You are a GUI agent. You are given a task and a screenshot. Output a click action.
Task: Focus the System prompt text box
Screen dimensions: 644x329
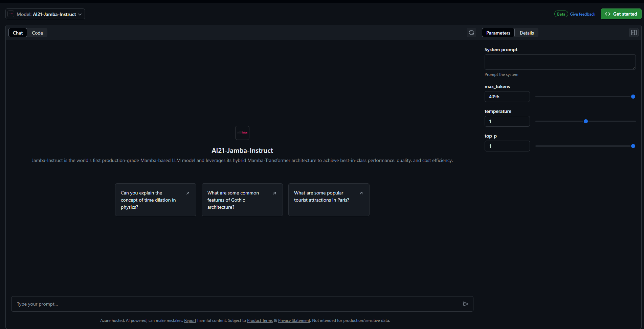click(x=560, y=62)
